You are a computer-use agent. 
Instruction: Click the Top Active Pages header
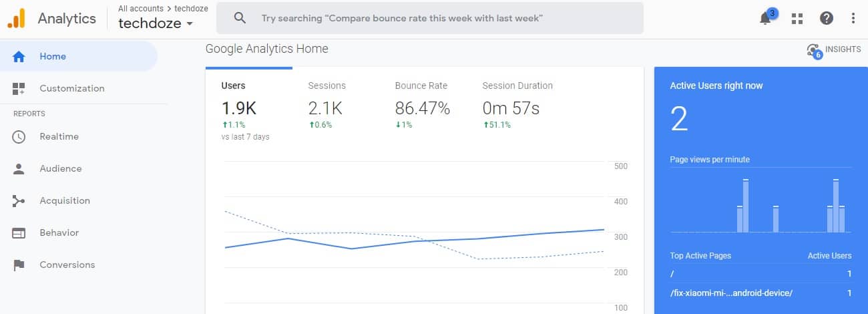[x=700, y=256]
